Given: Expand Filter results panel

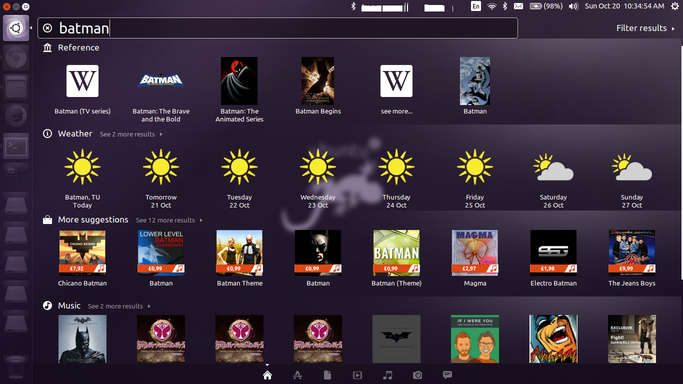Looking at the screenshot, I should point(645,28).
